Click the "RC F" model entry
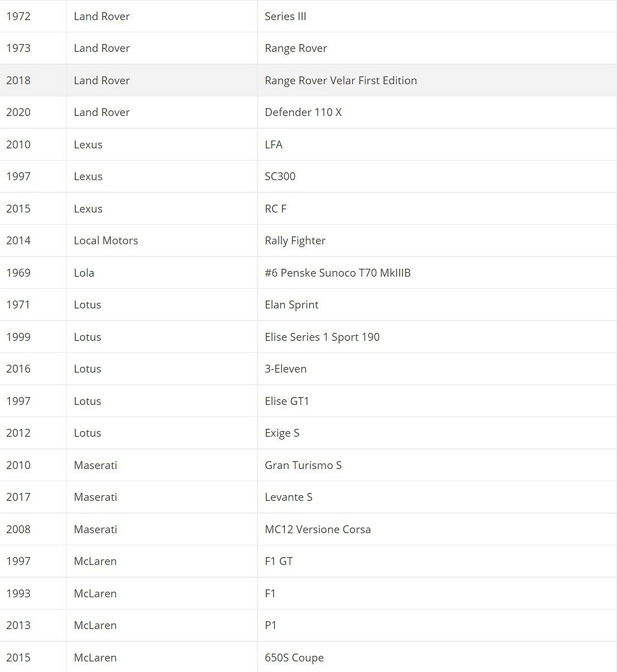617x672 pixels. tap(275, 209)
